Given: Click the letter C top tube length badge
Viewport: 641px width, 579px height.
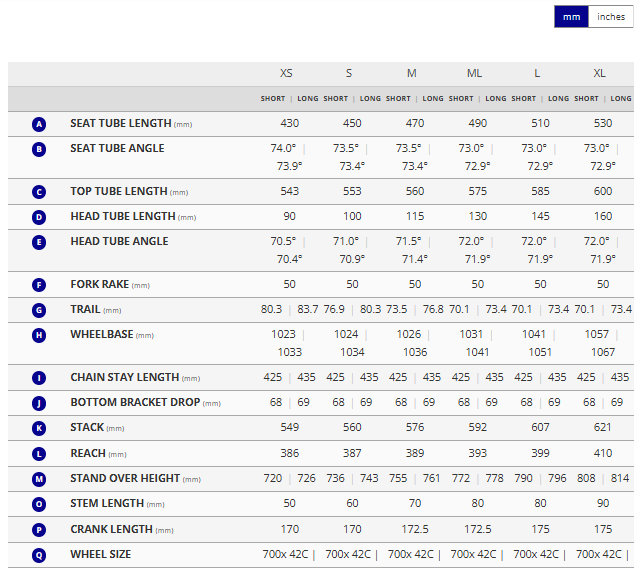Looking at the screenshot, I should [39, 192].
